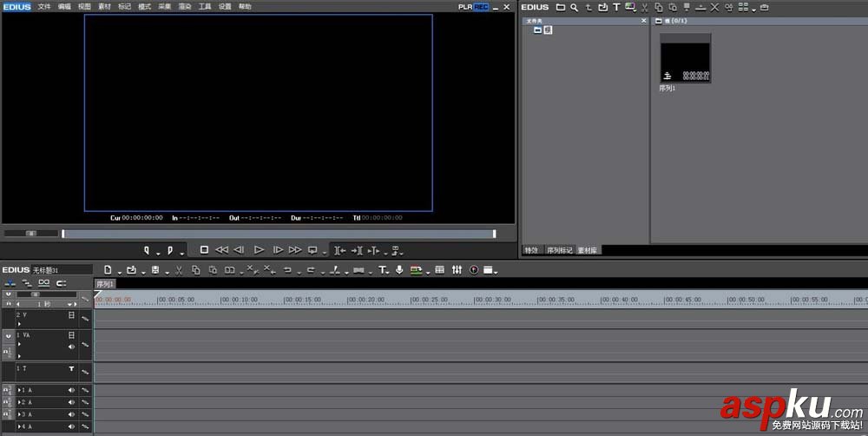Open the third menu in the EDIUS menu bar

[84, 7]
